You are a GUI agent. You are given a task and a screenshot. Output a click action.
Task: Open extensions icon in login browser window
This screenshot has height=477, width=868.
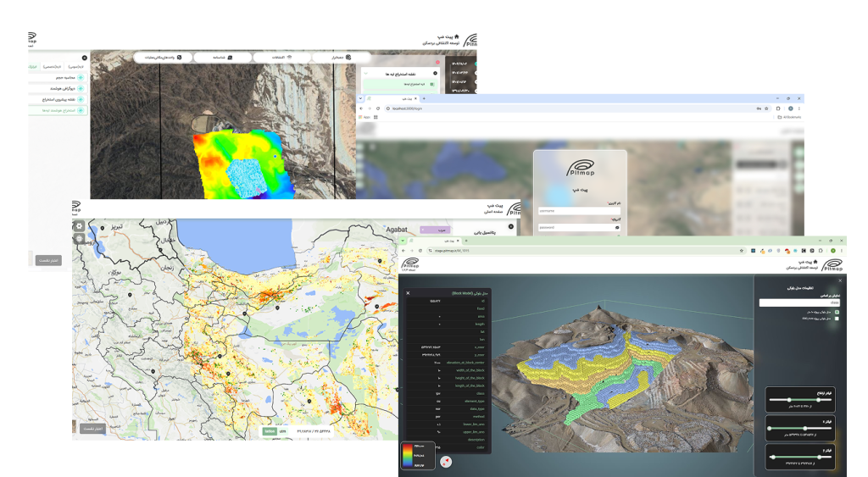[778, 108]
